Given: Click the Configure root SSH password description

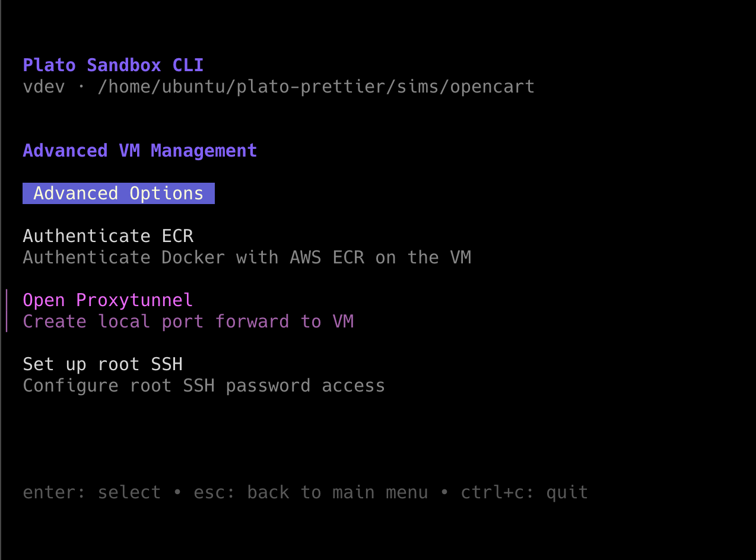Looking at the screenshot, I should 204,385.
